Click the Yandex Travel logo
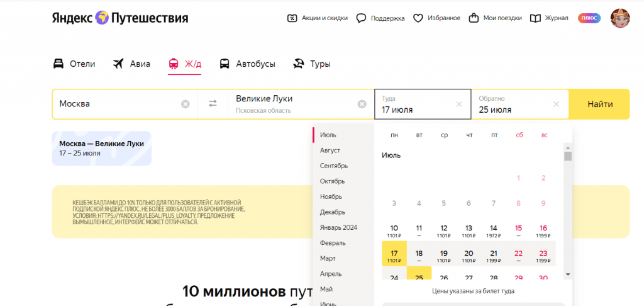 120,18
